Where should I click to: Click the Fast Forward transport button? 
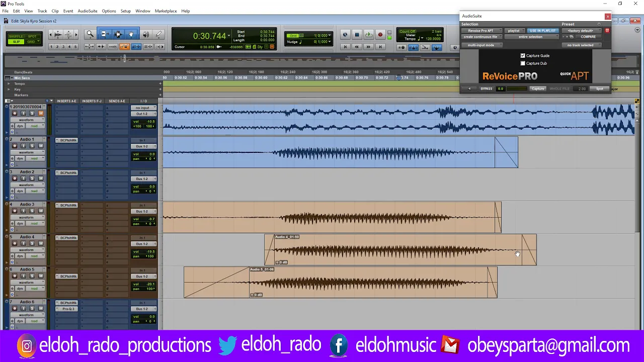tap(368, 47)
